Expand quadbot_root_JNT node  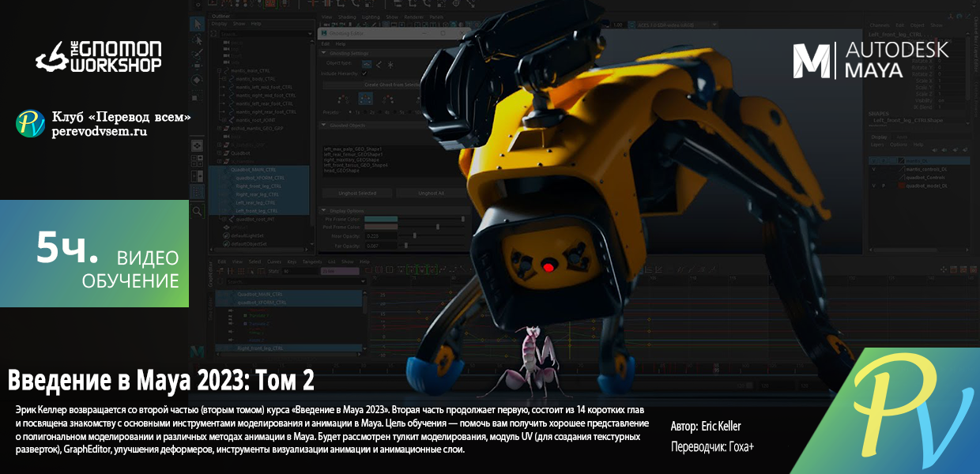(x=224, y=219)
